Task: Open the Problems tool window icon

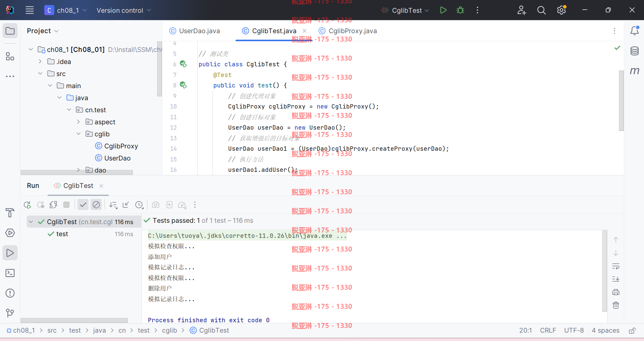Action: tap(10, 293)
